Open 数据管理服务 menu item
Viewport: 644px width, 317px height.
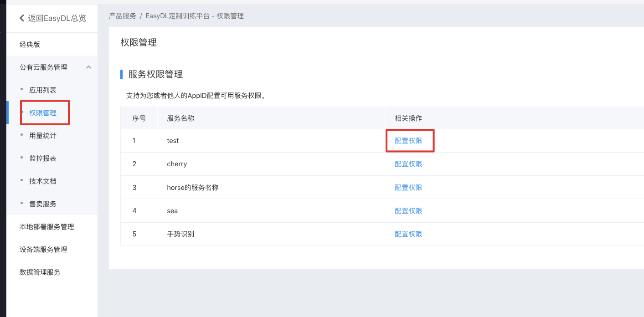(x=40, y=272)
